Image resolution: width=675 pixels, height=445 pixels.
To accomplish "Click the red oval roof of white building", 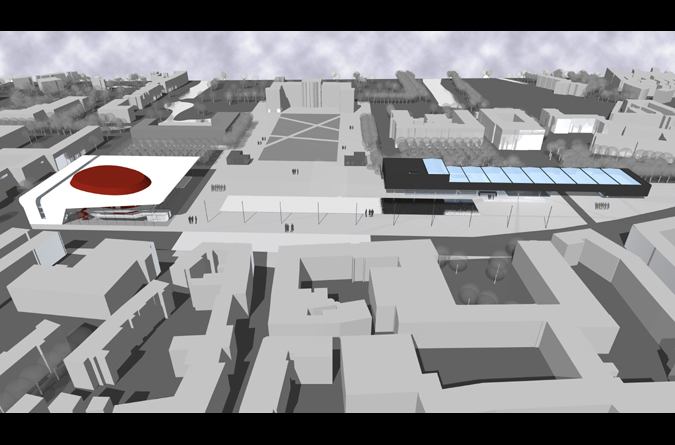I will pos(110,180).
